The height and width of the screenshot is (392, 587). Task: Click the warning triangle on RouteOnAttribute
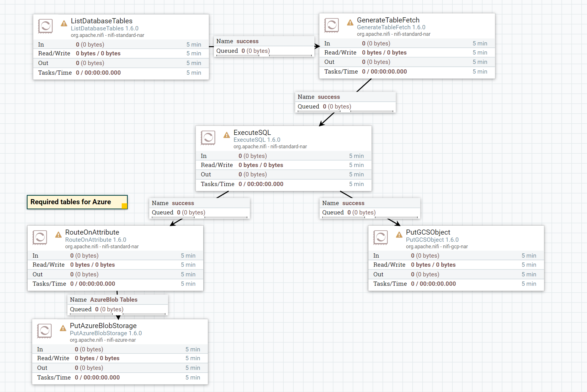(58, 235)
